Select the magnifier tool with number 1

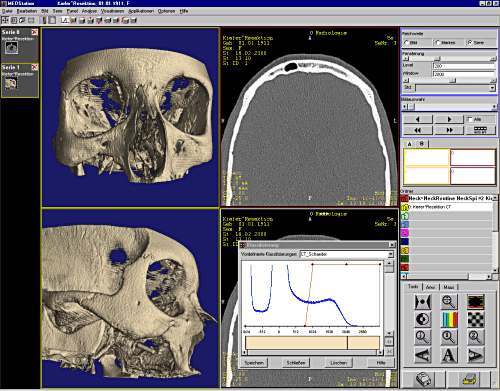[449, 337]
